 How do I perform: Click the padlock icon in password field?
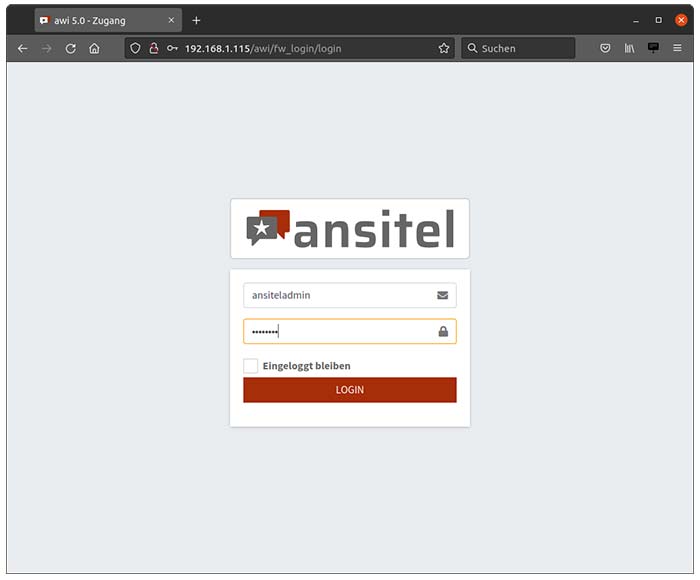(443, 331)
